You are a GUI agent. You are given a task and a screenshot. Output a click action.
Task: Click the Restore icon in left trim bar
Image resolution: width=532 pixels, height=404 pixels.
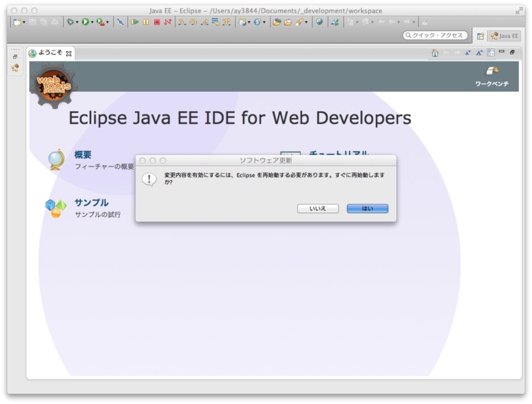pyautogui.click(x=15, y=57)
